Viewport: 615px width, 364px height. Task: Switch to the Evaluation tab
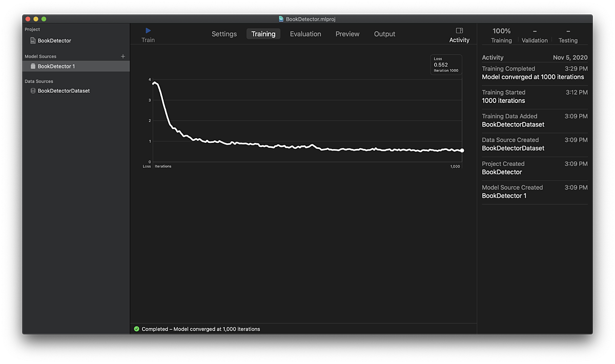305,34
